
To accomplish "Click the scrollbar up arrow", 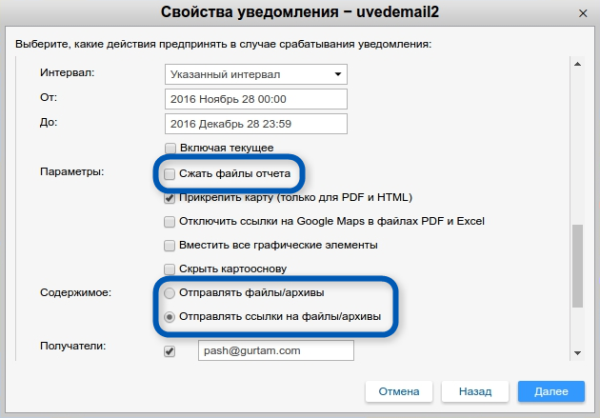I will 577,64.
